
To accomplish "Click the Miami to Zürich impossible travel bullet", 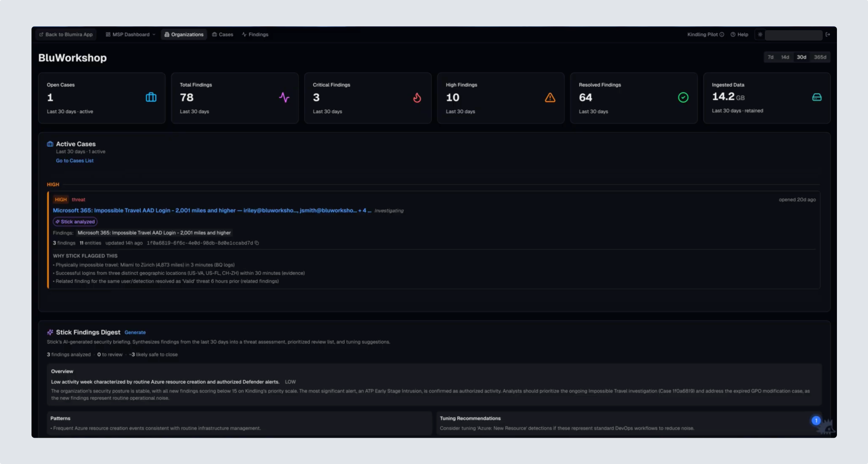I will (x=144, y=265).
